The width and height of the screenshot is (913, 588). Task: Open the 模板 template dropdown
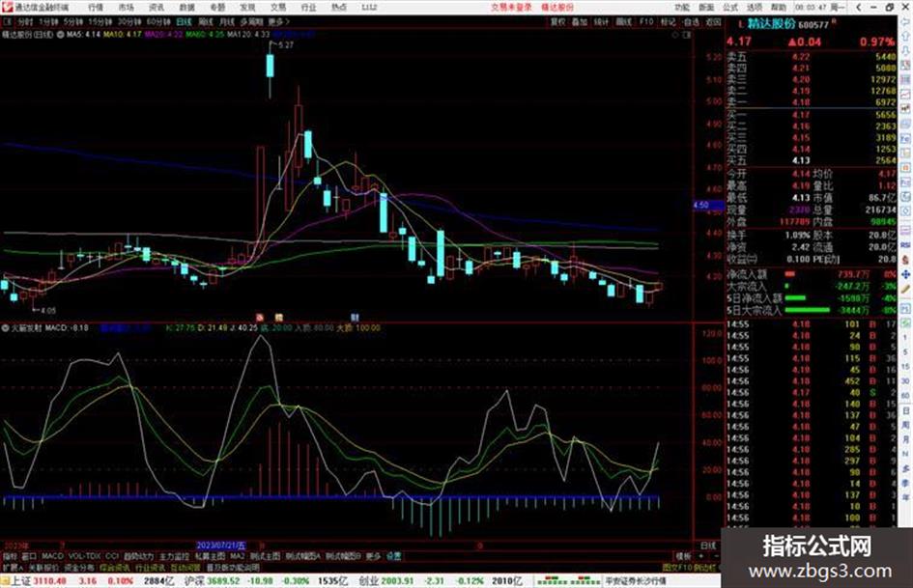(x=682, y=556)
